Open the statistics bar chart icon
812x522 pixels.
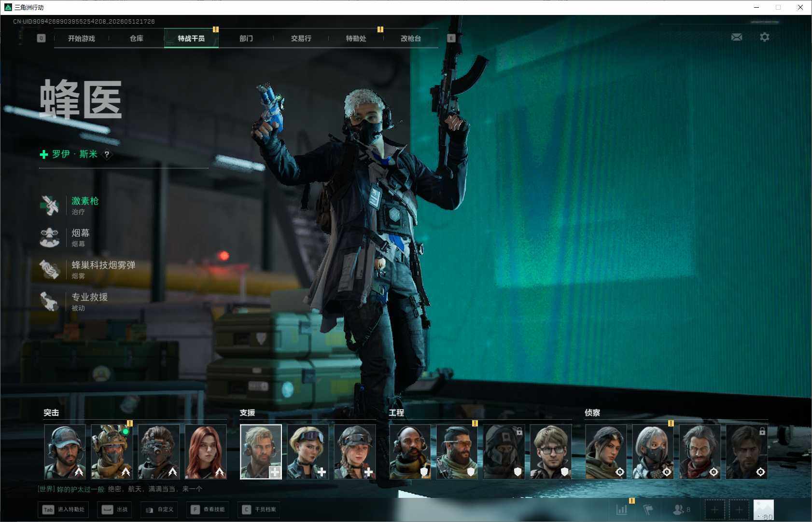(622, 509)
